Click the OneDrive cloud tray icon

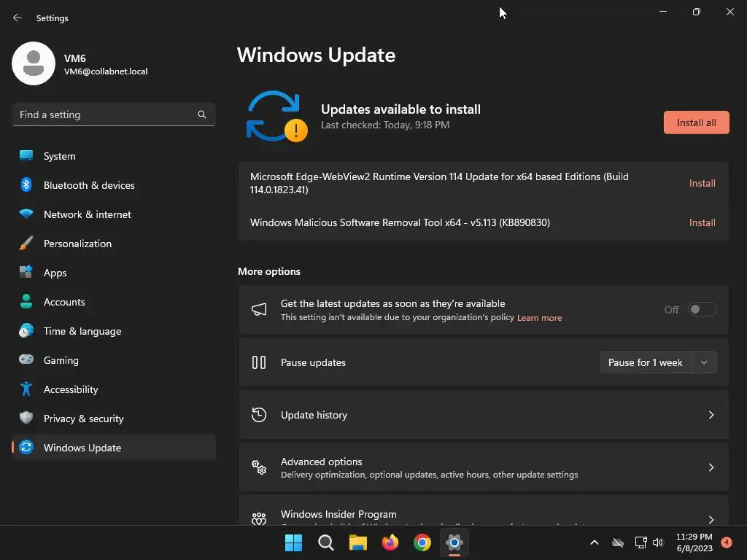tap(618, 542)
